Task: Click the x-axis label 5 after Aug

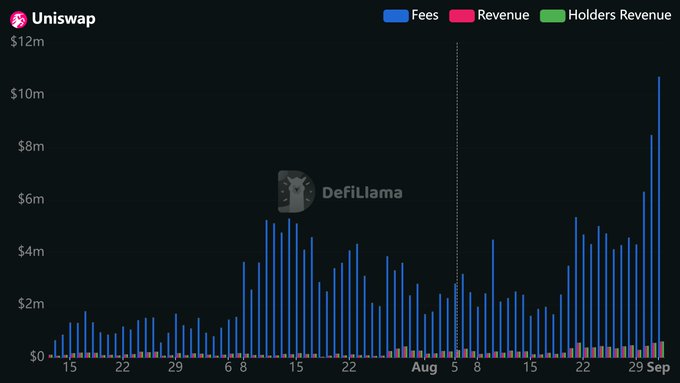Action: coord(454,367)
